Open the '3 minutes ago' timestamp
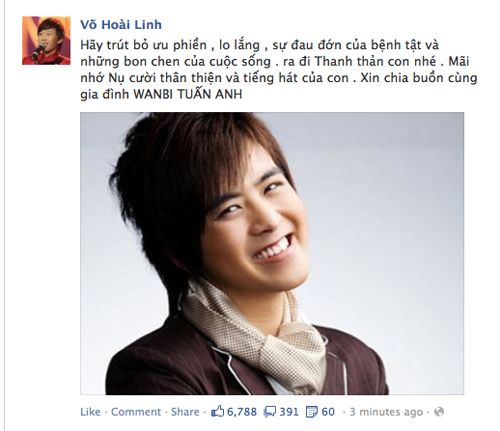The image size is (500, 431). coord(386,412)
